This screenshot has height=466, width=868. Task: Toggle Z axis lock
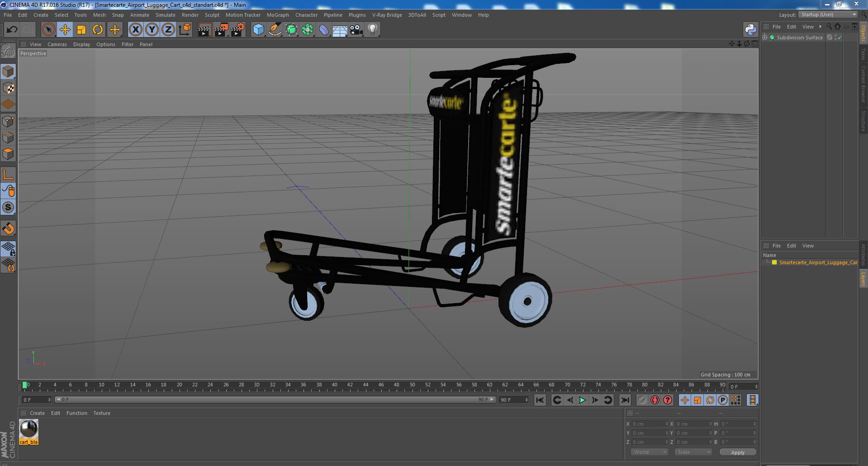168,30
